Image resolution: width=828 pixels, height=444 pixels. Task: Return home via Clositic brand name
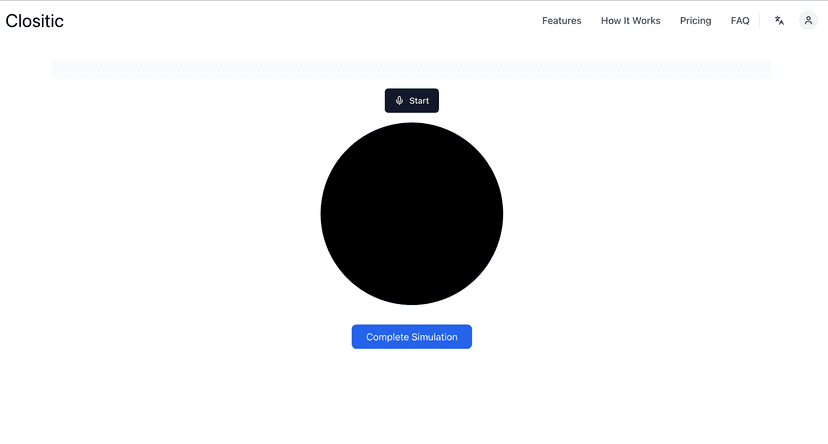(x=35, y=20)
